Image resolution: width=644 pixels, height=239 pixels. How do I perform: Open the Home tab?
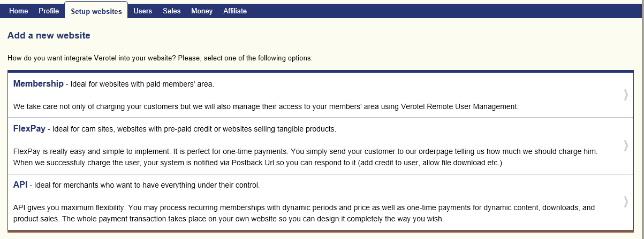coord(18,11)
